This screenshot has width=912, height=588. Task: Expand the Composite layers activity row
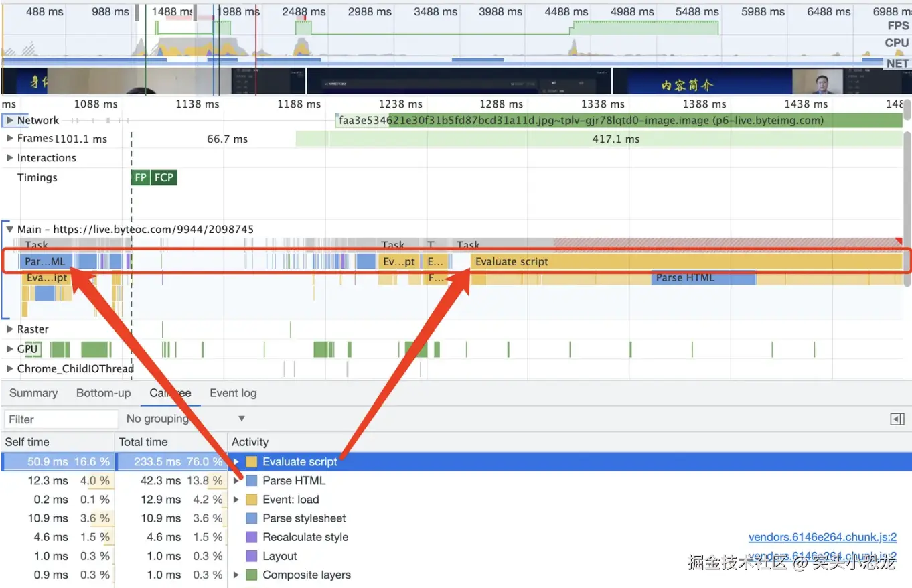tap(236, 575)
